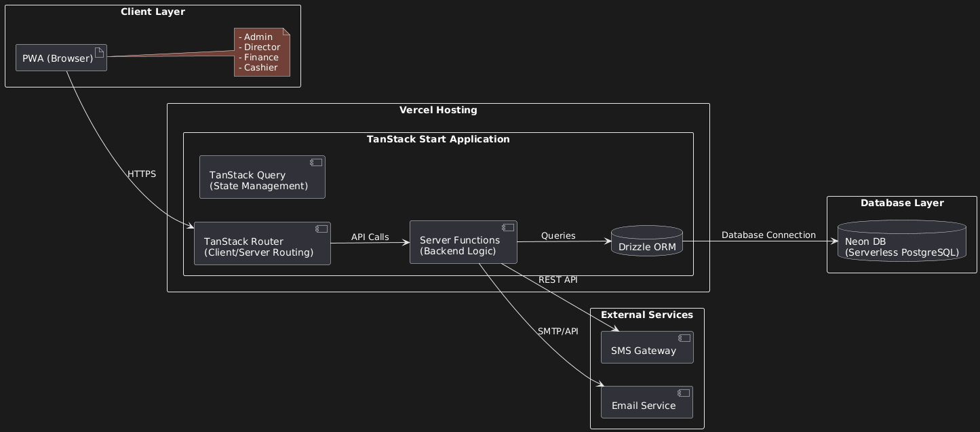Screen dimensions: 980x432
Task: Click the "External Services" group title
Action: (x=647, y=315)
